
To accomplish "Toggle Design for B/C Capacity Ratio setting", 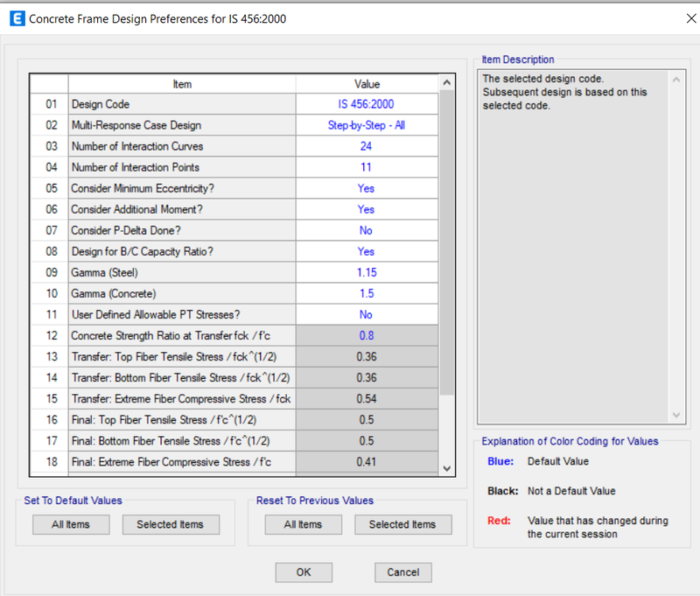I will 366,251.
